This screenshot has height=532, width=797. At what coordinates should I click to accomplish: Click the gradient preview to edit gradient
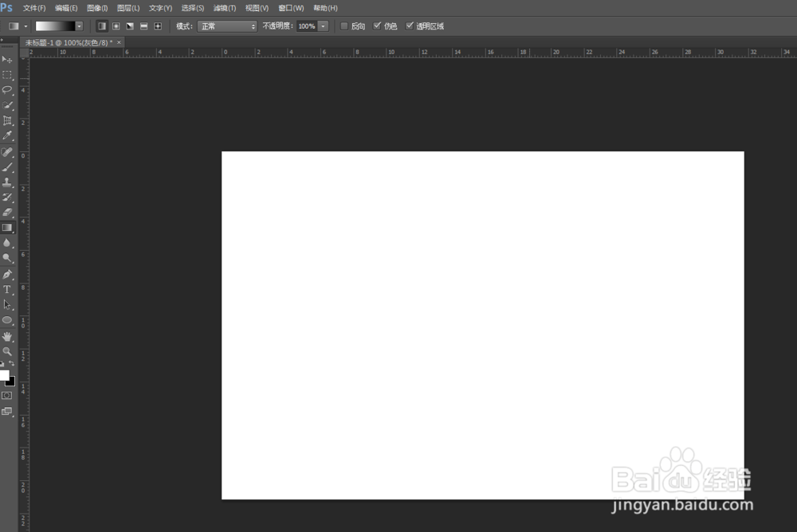pyautogui.click(x=55, y=26)
